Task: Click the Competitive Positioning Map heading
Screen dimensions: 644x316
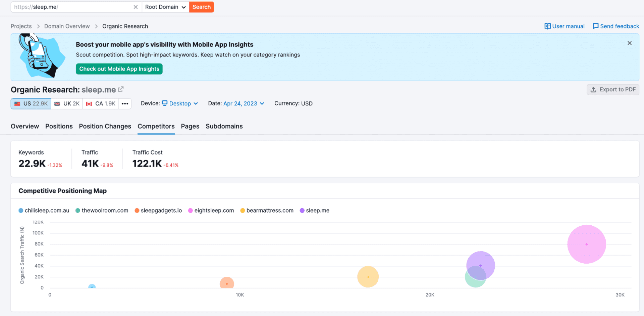Action: (x=63, y=191)
